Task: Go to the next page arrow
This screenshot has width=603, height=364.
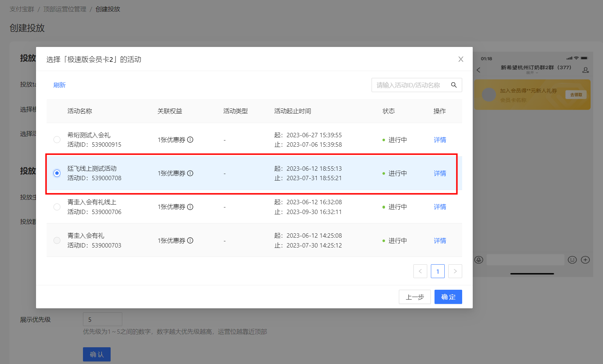Action: (x=455, y=271)
